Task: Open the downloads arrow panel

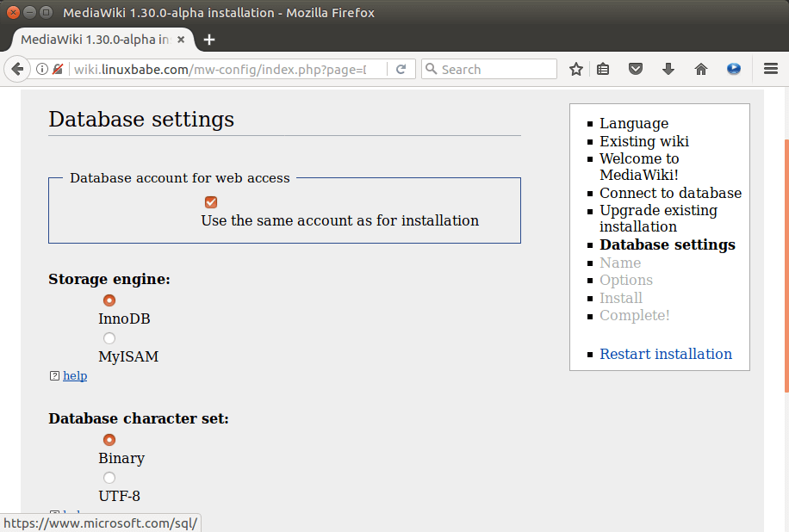Action: [x=668, y=70]
